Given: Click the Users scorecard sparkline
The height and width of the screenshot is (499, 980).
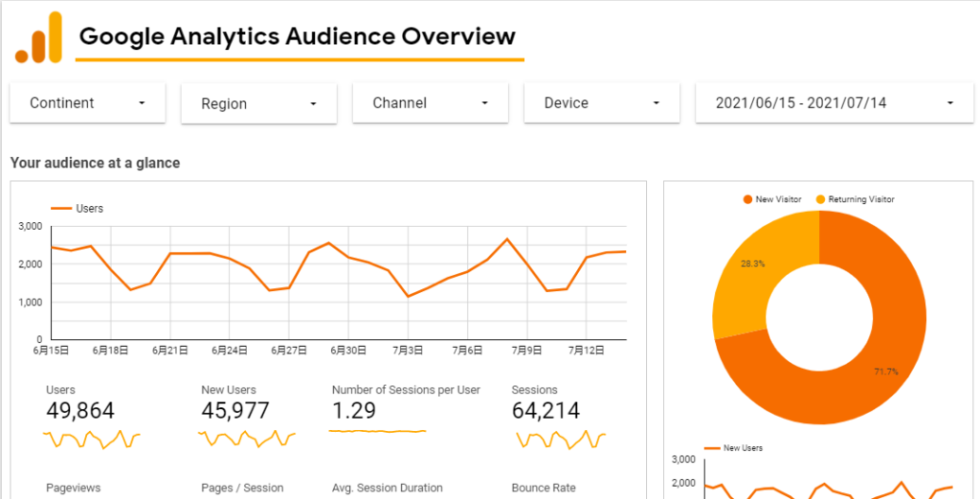Looking at the screenshot, I should coord(92,439).
